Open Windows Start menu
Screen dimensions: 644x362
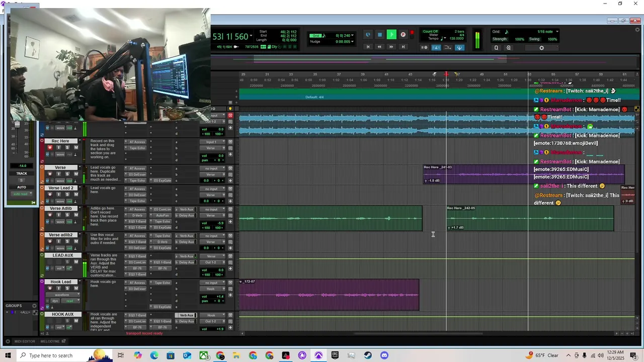coord(8,355)
